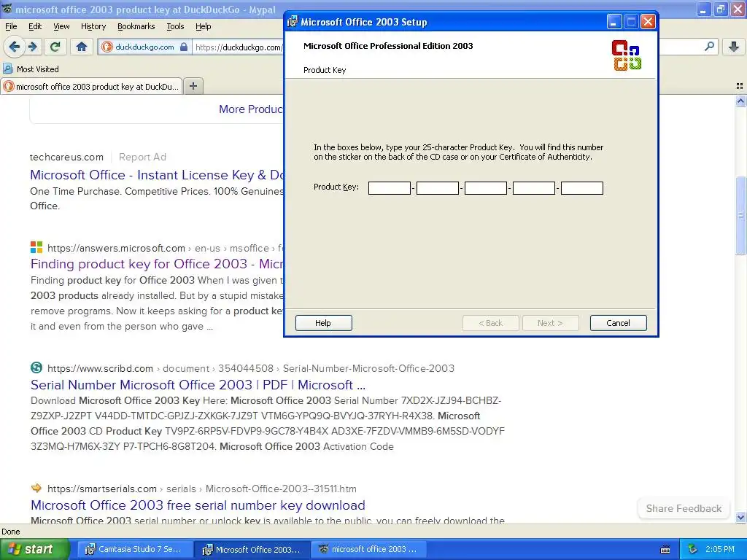Viewport: 747px width, 560px height.
Task: Click the Help button in Office Setup
Action: pyautogui.click(x=323, y=323)
